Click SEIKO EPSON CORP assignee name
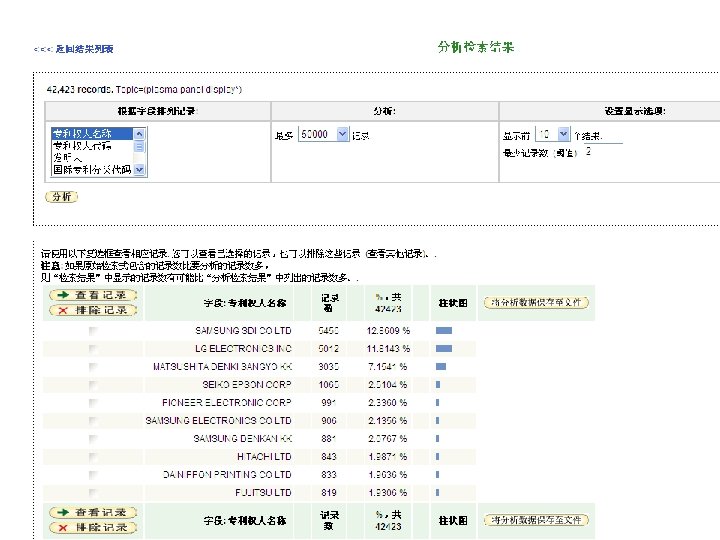This screenshot has height=540, width=720. pyautogui.click(x=247, y=384)
